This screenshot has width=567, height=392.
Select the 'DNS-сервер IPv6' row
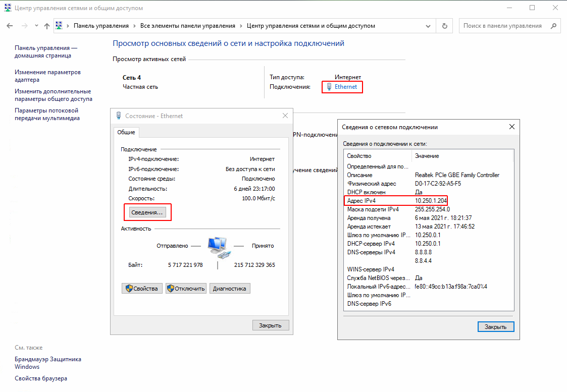[x=429, y=304]
